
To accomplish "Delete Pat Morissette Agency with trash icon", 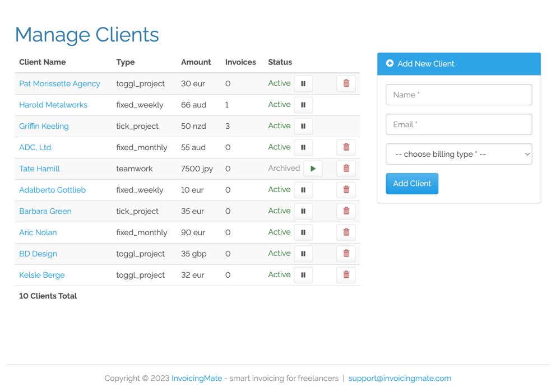I will tap(346, 83).
